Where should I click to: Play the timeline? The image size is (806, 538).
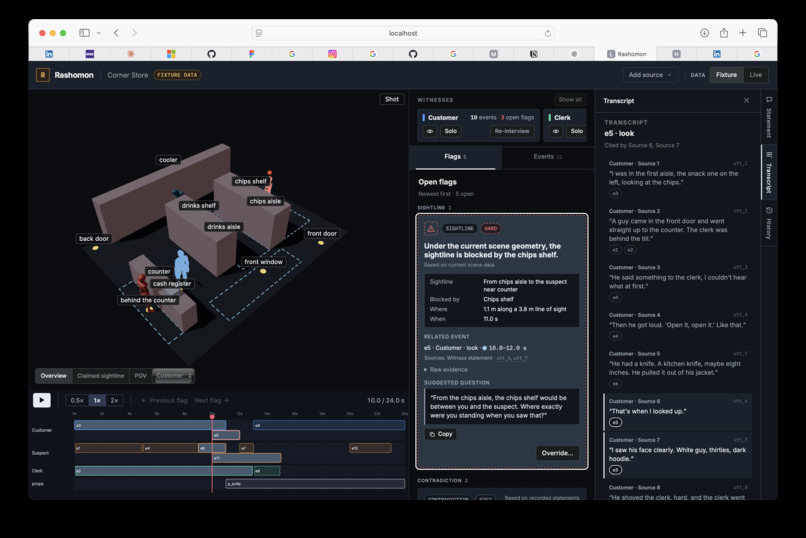[42, 400]
